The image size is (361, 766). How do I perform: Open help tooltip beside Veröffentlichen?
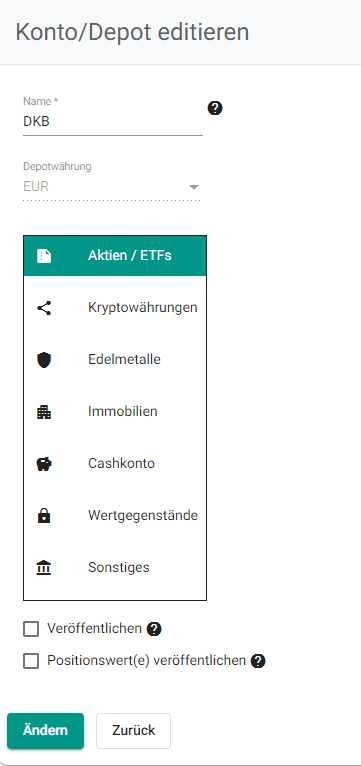pos(154,629)
